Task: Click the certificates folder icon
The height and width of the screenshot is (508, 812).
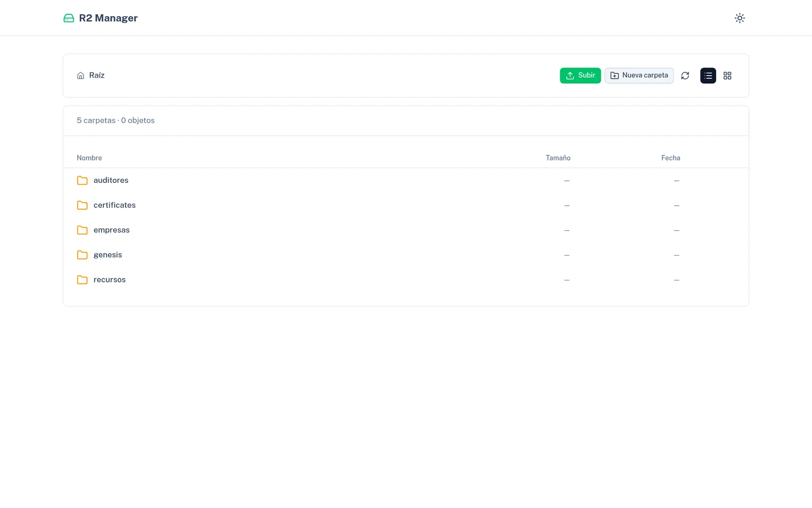Action: [82, 205]
